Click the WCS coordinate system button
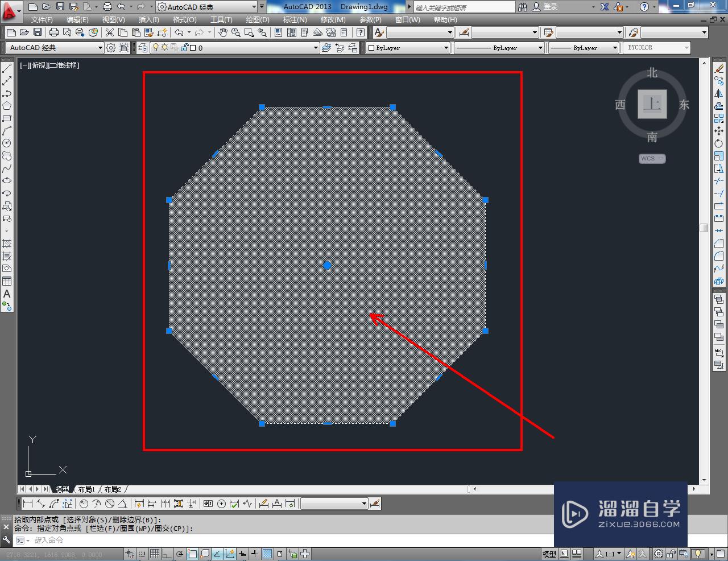This screenshot has width=728, height=561. (652, 159)
